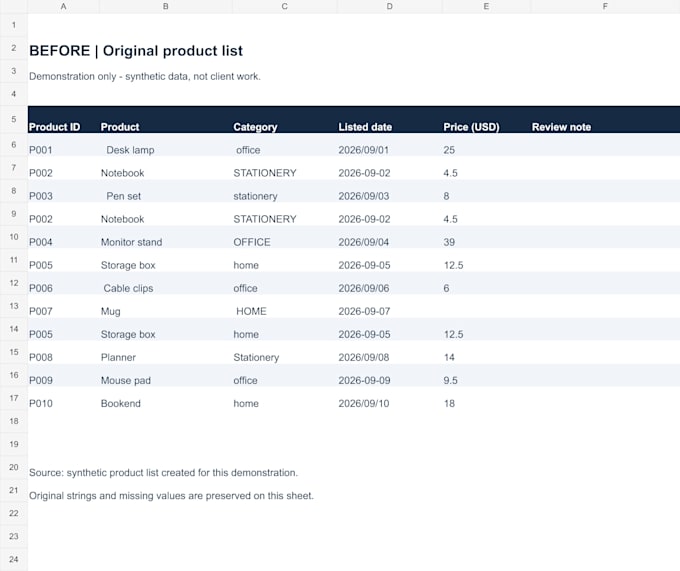Select row 24 header
680x571 pixels.
tap(14, 559)
